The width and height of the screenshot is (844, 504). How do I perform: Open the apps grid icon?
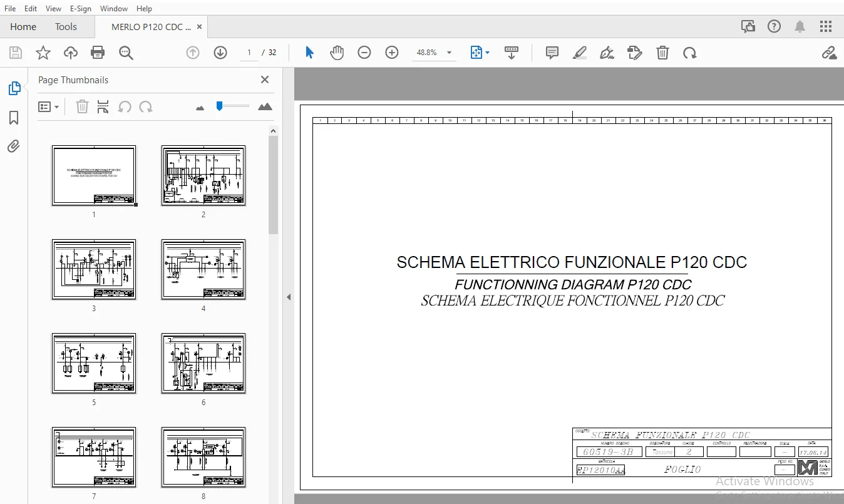pos(826,26)
